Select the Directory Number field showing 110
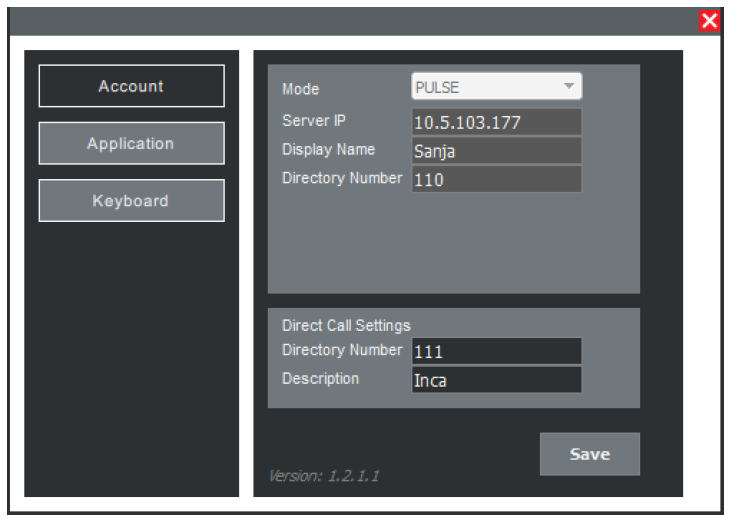Viewport: 741px width, 521px height. click(x=496, y=180)
